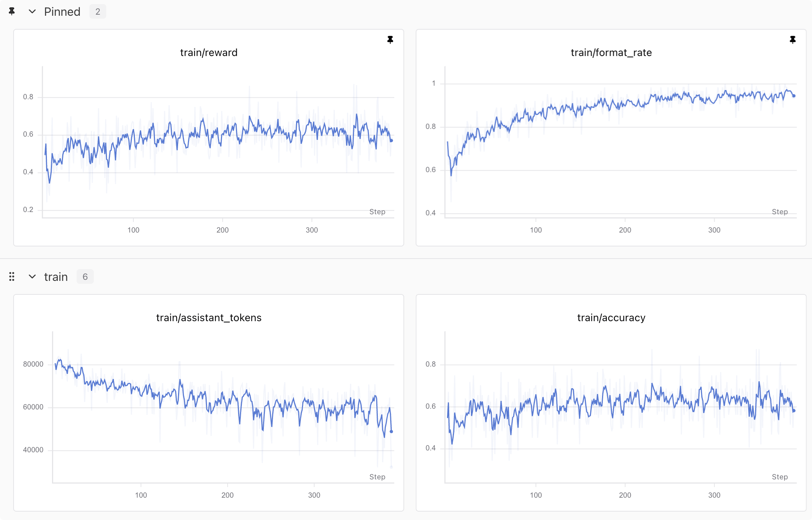The width and height of the screenshot is (812, 520).
Task: Click the Pinned section title
Action: pos(62,12)
